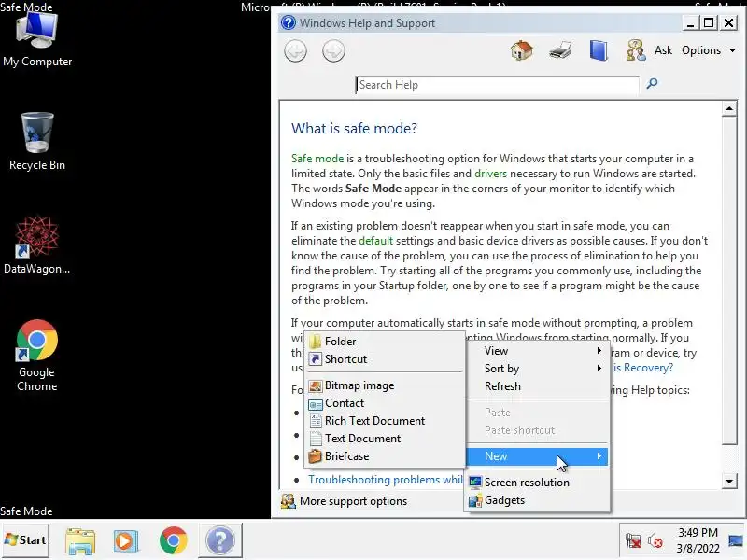Click the help scrollbar down arrow
Image resolution: width=747 pixels, height=560 pixels.
click(x=729, y=481)
